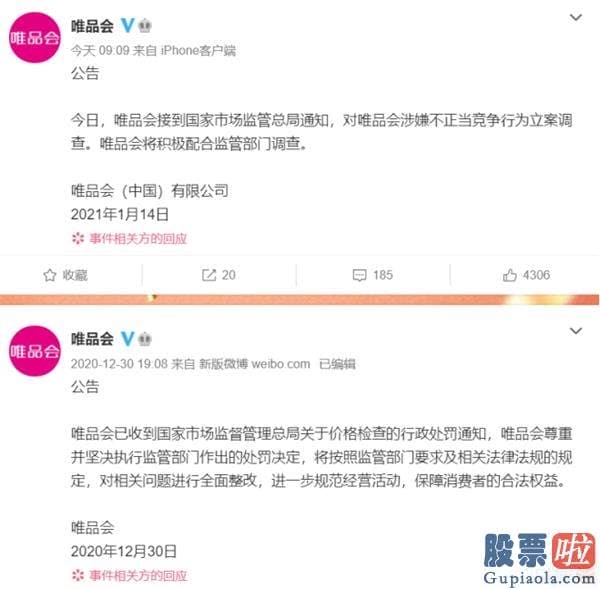The image size is (600, 589).
Task: Open 唯品会 username on the second post
Action: 92,339
